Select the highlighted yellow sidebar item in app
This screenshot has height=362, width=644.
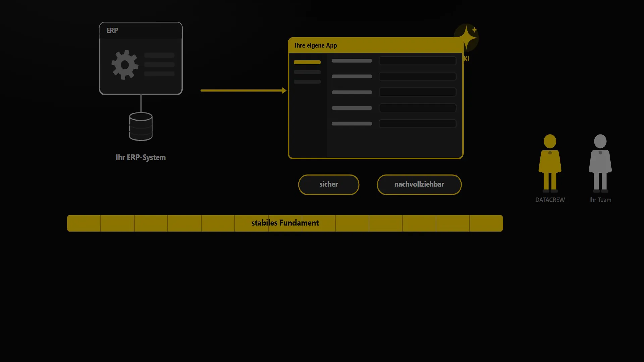click(307, 62)
